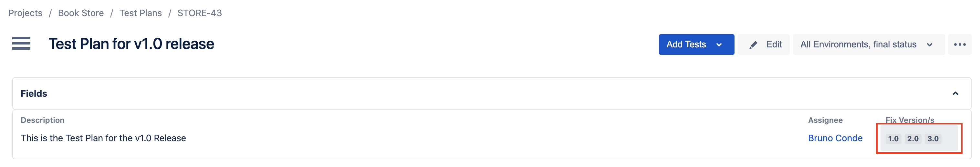Select the 3.0 fix version tag

coord(933,139)
